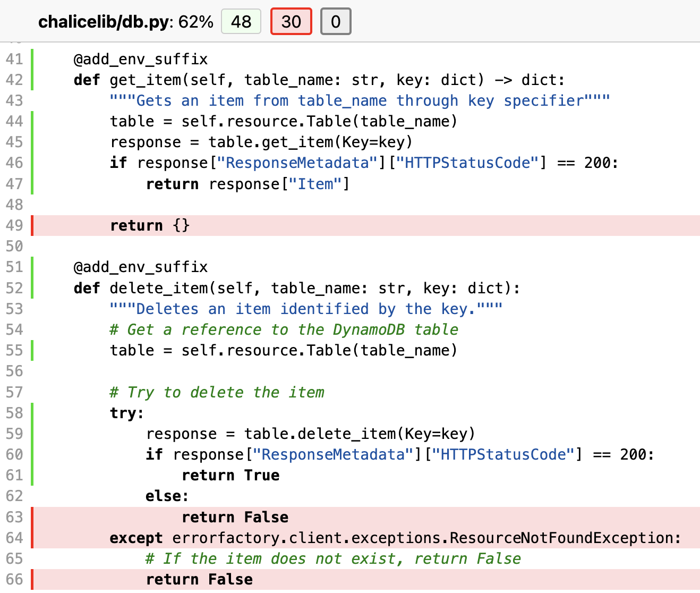
Task: Click line number 42
Action: [14, 80]
